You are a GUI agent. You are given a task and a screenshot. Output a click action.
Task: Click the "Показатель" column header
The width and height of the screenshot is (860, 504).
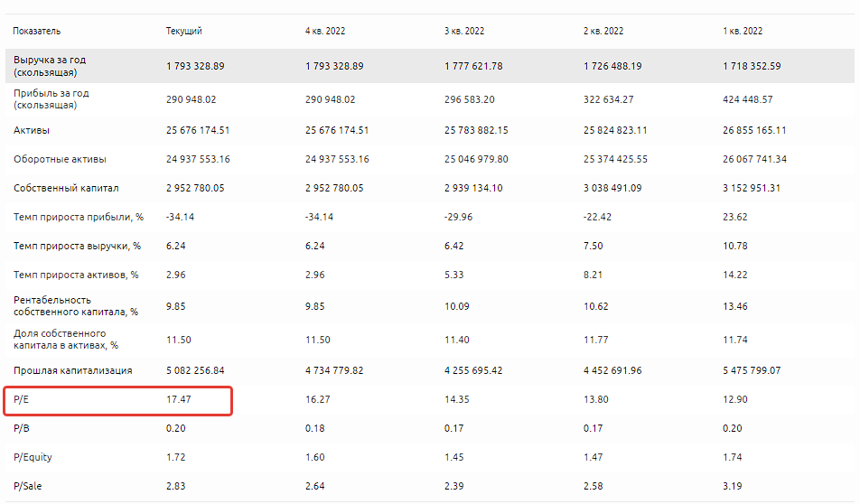37,31
